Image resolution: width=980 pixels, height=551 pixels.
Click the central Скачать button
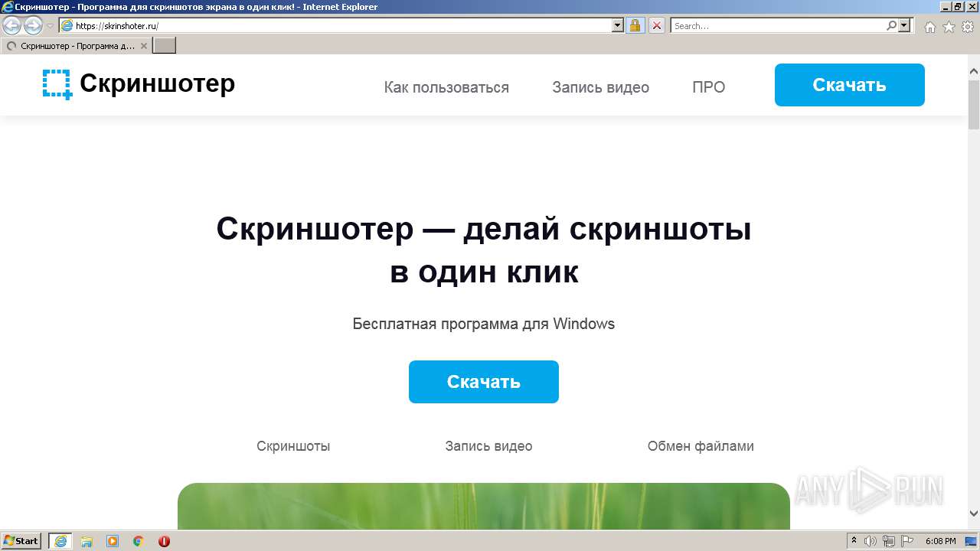coord(484,382)
